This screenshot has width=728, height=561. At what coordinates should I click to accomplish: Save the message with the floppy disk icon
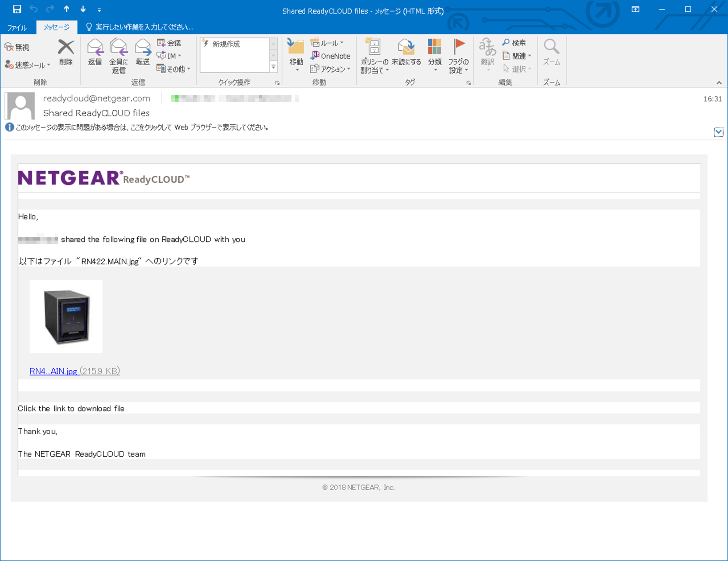(x=17, y=9)
